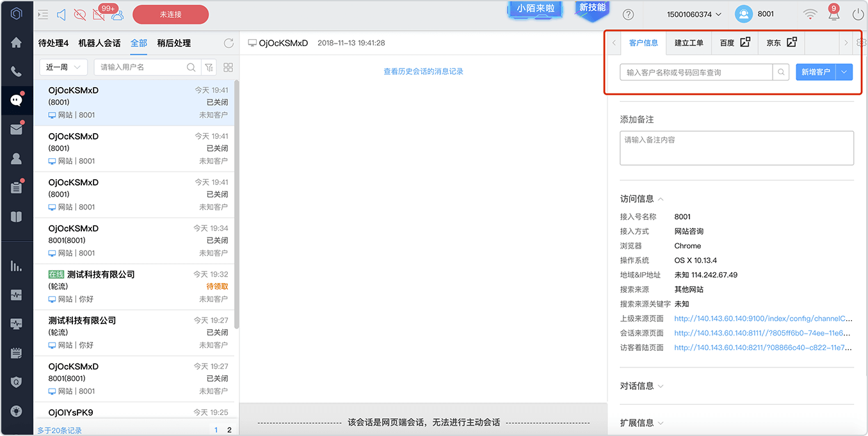Open the advanced filter funnel icon
The width and height of the screenshot is (868, 436).
click(x=209, y=67)
